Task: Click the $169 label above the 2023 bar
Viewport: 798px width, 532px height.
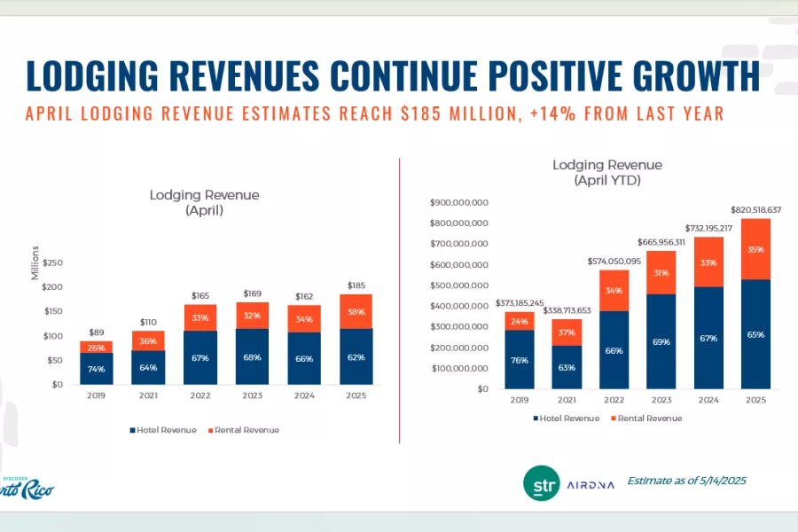Action: [x=253, y=293]
